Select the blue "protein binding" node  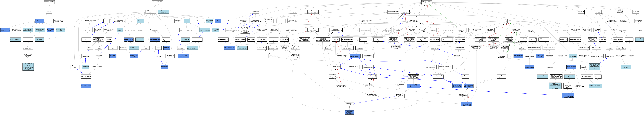coord(40,21)
